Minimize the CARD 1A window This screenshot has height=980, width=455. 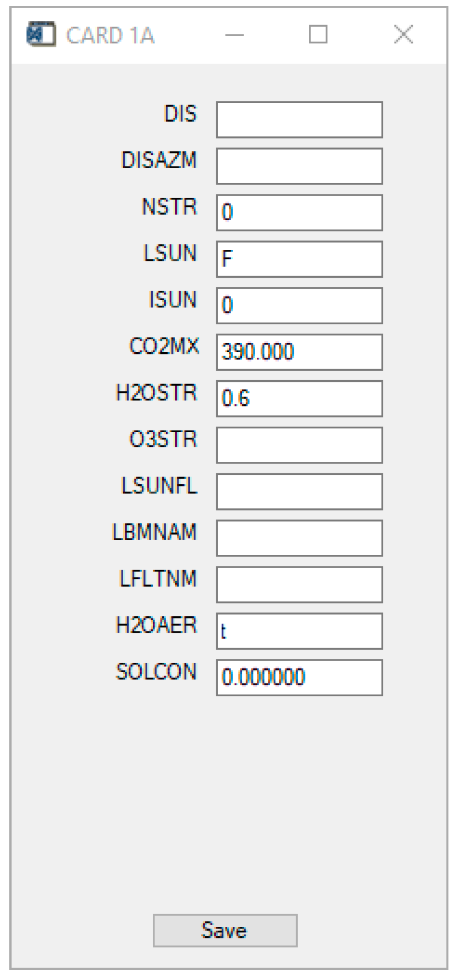234,35
